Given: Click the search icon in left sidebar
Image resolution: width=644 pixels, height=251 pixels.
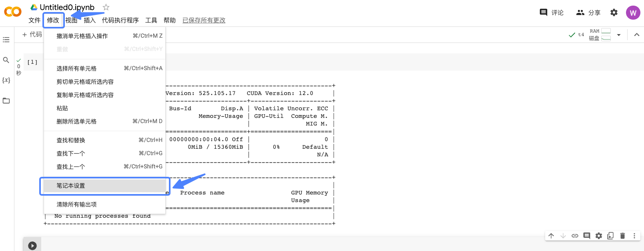Looking at the screenshot, I should [6, 60].
